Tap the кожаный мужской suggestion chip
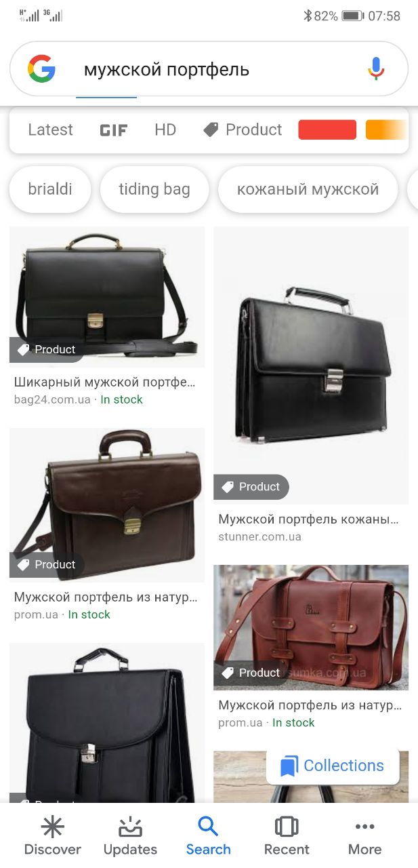Screen dimensions: 418x868 point(308,189)
